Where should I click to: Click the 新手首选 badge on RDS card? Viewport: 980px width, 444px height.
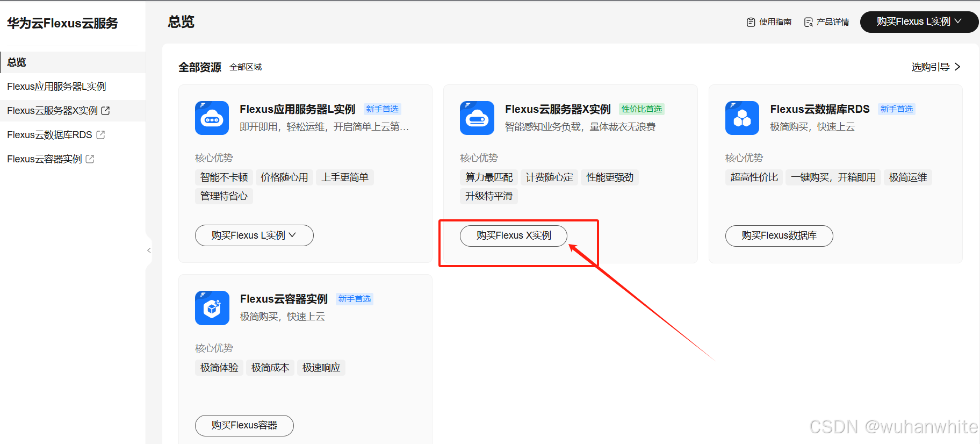pos(897,109)
